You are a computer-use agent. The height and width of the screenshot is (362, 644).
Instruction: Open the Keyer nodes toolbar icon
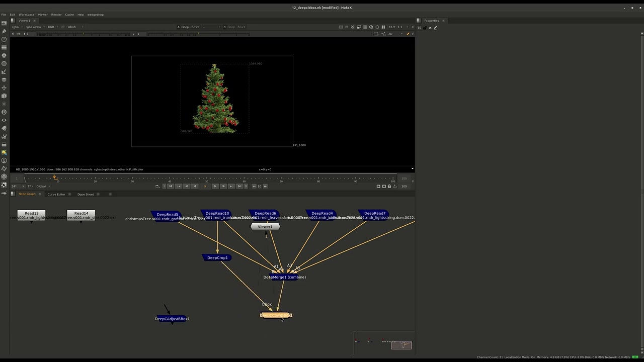4,71
